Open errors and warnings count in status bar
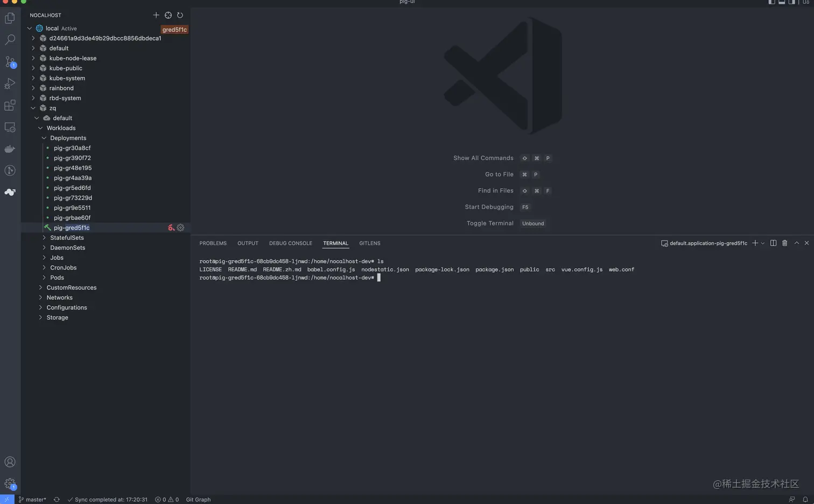Image resolution: width=814 pixels, height=504 pixels. 167,499
